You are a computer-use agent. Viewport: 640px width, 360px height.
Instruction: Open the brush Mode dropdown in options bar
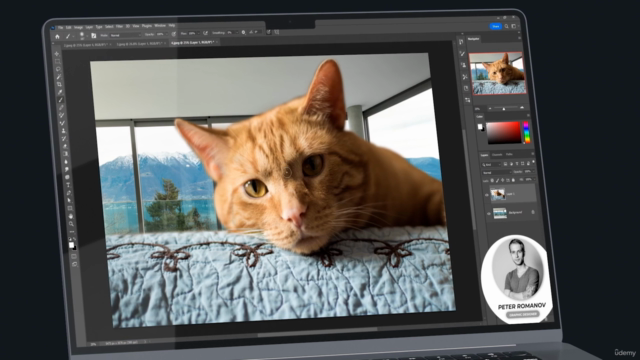[x=125, y=35]
